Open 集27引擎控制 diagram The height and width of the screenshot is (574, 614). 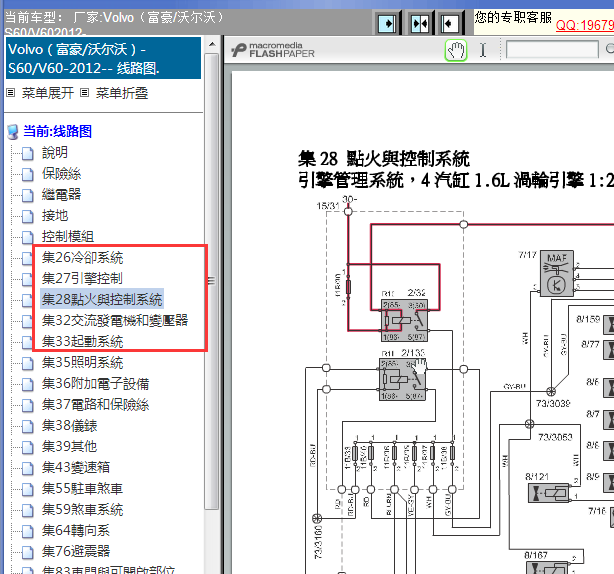click(x=82, y=278)
